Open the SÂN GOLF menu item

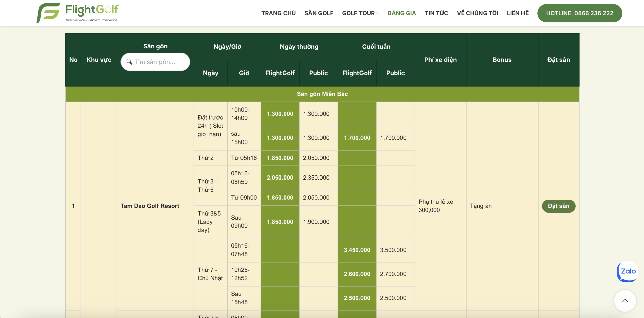pos(319,13)
